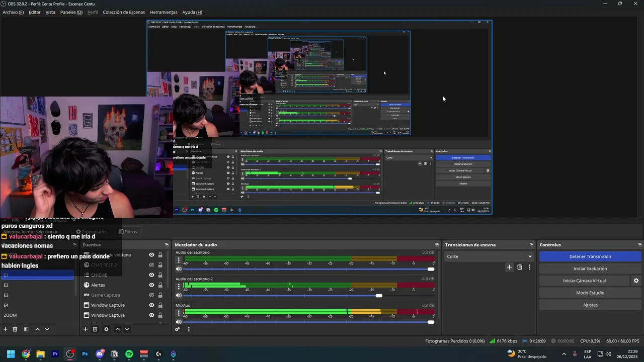This screenshot has width=644, height=362.
Task: Add a new source in Fuentes toolbar
Action: coord(86,329)
